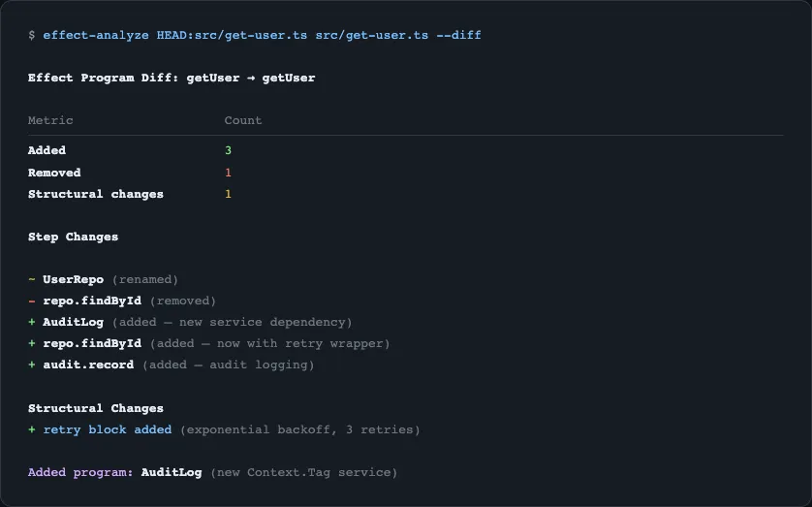
Task: Click the tilde marker beside UserRepo
Action: pyautogui.click(x=32, y=279)
